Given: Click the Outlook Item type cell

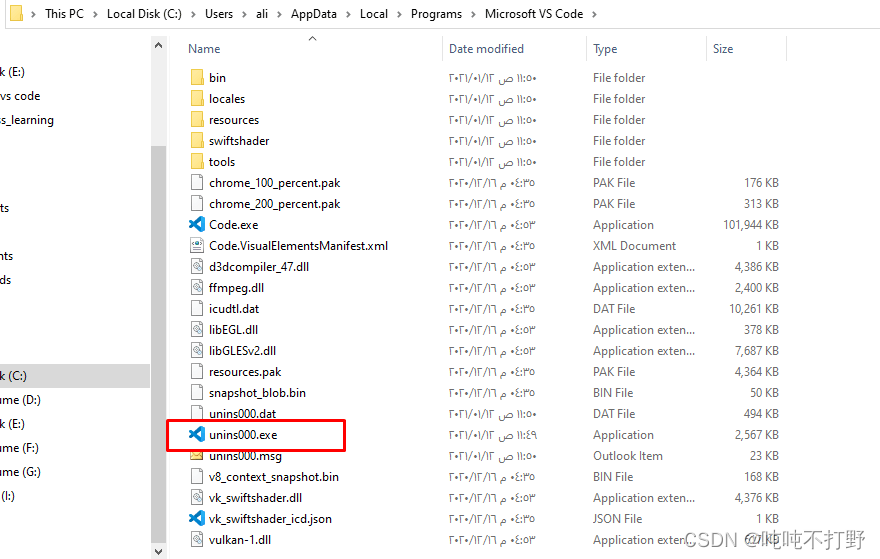Looking at the screenshot, I should pyautogui.click(x=627, y=456).
